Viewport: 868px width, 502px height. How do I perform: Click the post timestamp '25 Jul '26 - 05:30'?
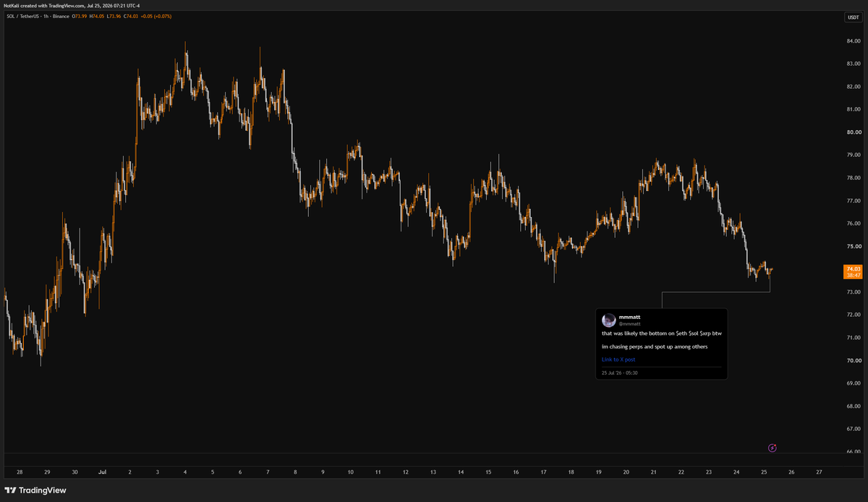[x=620, y=373]
